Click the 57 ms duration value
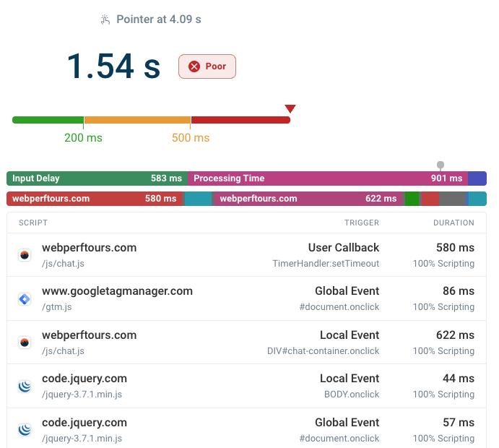The width and height of the screenshot is (499, 448). (459, 423)
